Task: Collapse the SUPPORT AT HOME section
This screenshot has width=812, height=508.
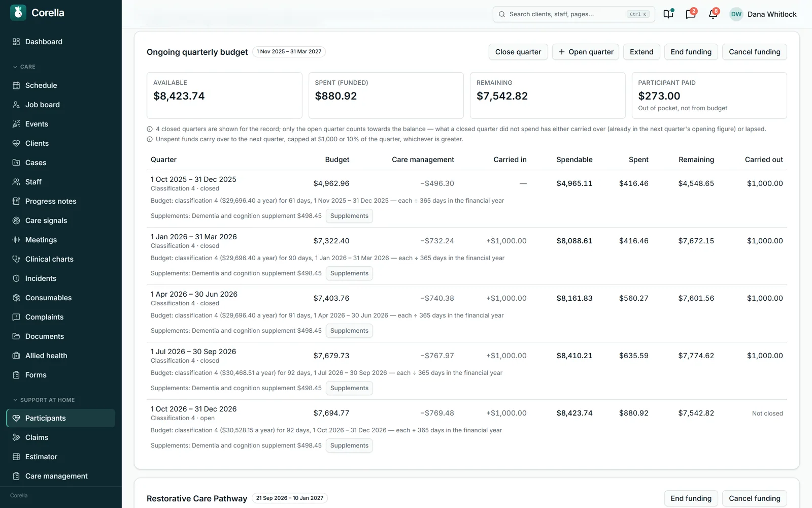Action: (x=44, y=400)
